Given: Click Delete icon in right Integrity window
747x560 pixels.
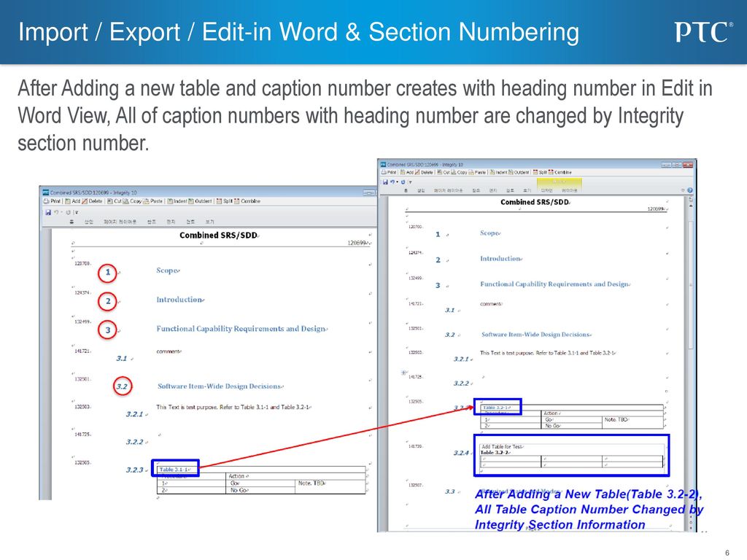Looking at the screenshot, I should [x=418, y=172].
